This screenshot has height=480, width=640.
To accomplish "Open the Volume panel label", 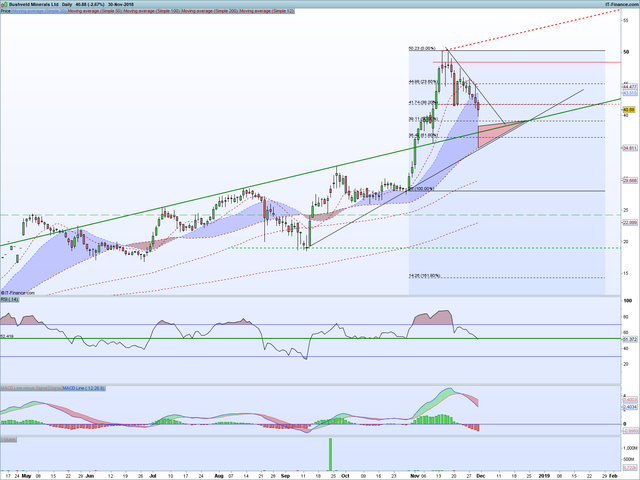I will 8,439.
